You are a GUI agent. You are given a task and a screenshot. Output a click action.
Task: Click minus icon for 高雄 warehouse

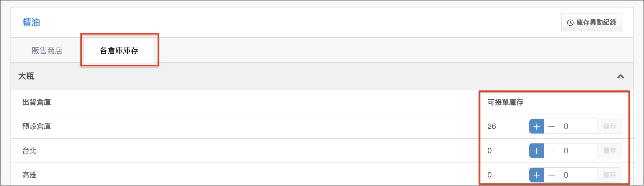click(x=552, y=175)
